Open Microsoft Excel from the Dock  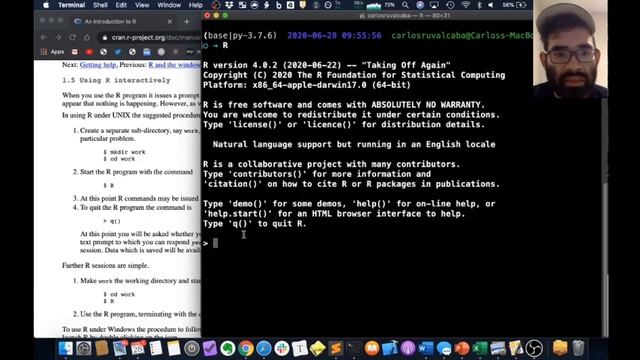click(480, 349)
